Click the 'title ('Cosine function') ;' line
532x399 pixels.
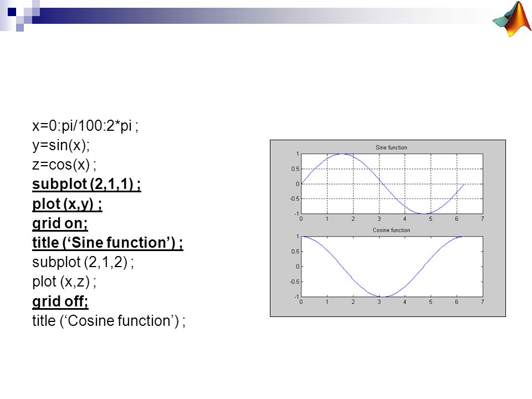(x=109, y=321)
